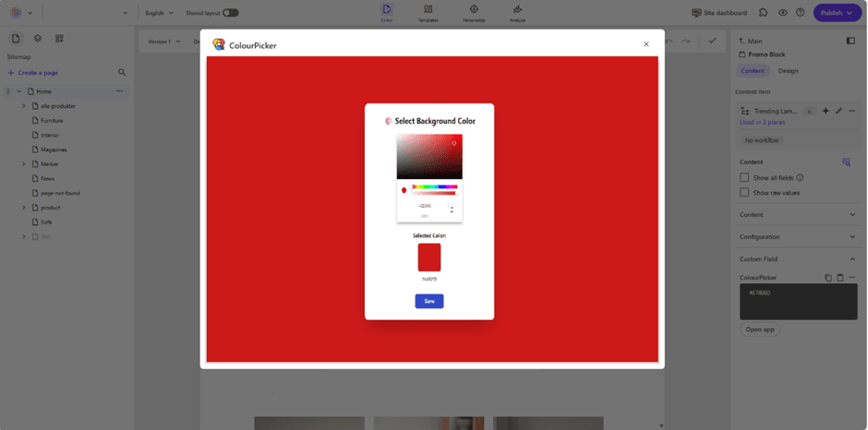Open the Analyze tool
The height and width of the screenshot is (430, 868).
(517, 13)
